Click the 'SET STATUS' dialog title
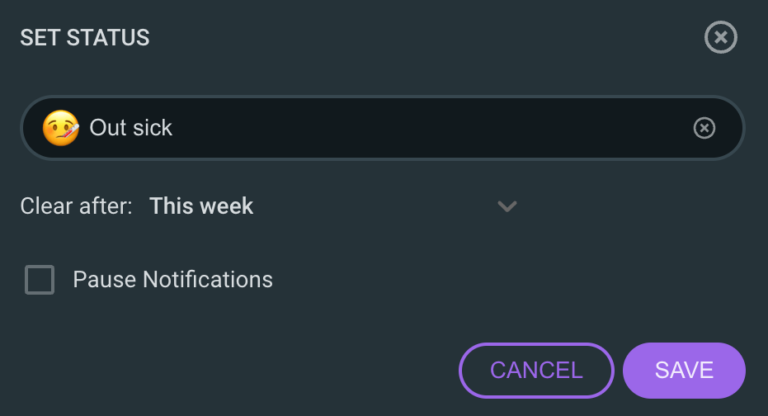Viewport: 768px width, 416px height. (x=85, y=39)
